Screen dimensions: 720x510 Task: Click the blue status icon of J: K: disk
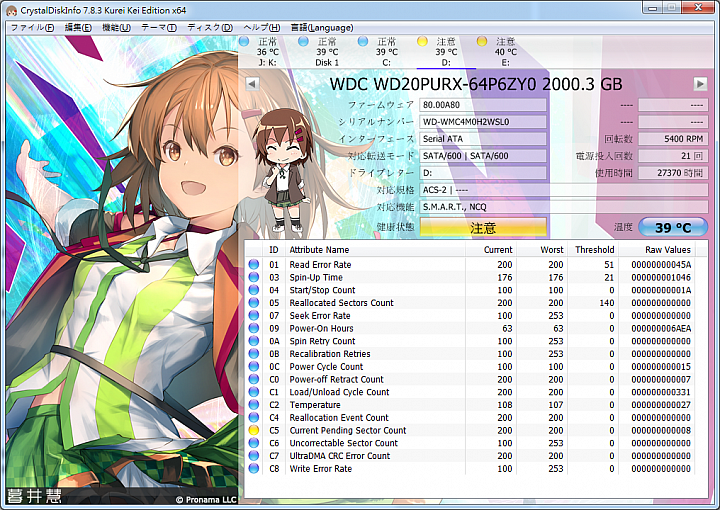[244, 42]
